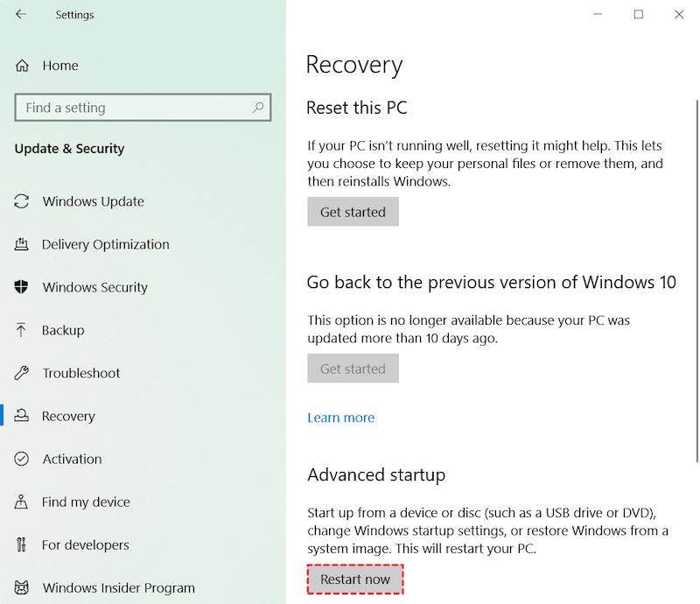Click the Backup upward arrow icon

21,330
